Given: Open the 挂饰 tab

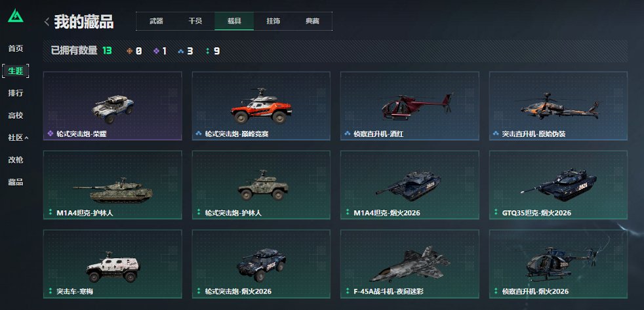Looking at the screenshot, I should point(273,21).
